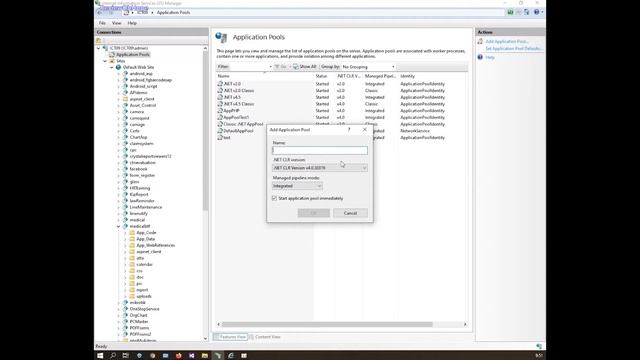Click the calendar folder icon

(x=132, y=264)
